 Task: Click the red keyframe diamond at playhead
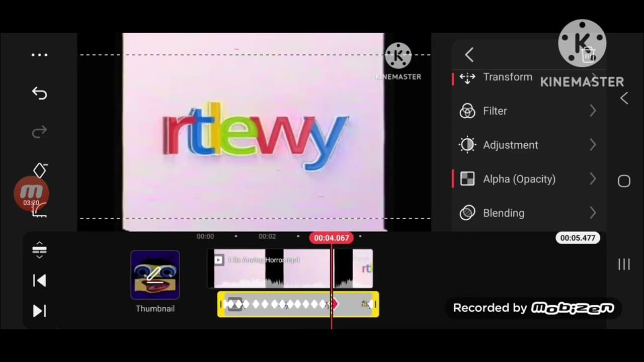(x=334, y=304)
